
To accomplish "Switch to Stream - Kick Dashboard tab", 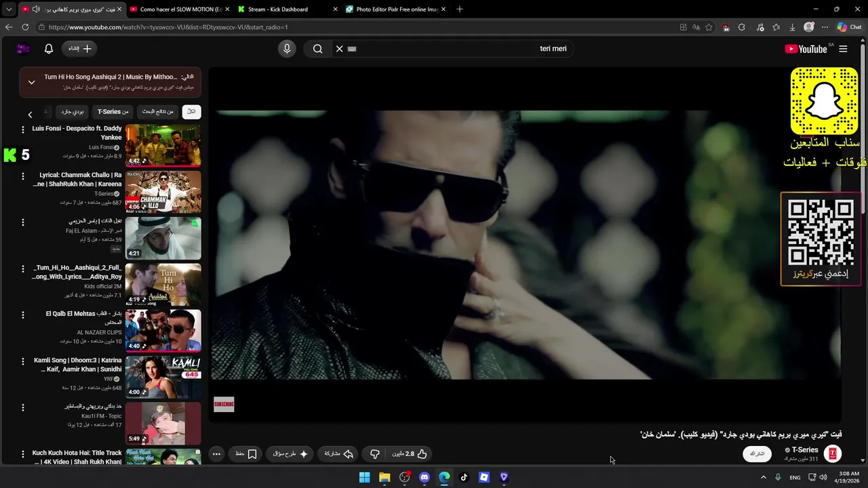I will 278,9.
